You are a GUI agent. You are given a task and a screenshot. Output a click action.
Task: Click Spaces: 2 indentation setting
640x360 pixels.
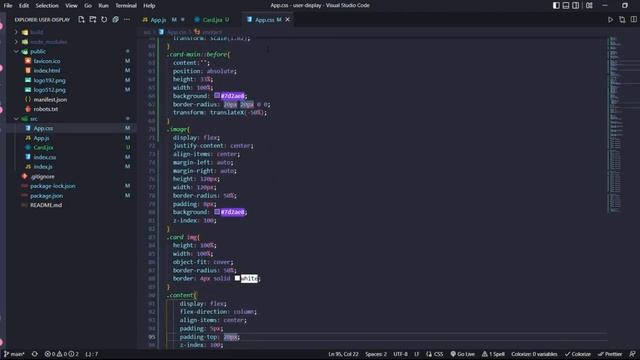(376, 354)
